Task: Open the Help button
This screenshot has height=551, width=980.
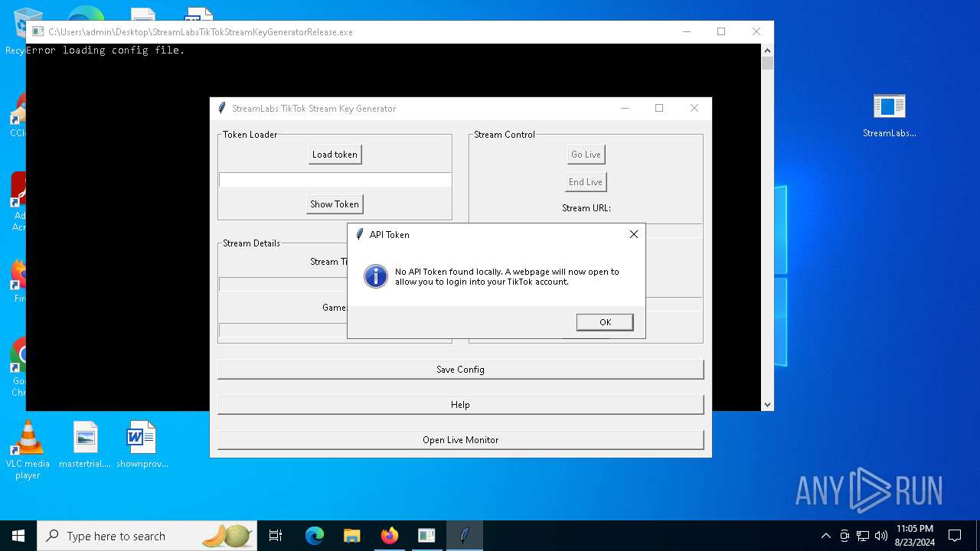Action: pos(460,405)
